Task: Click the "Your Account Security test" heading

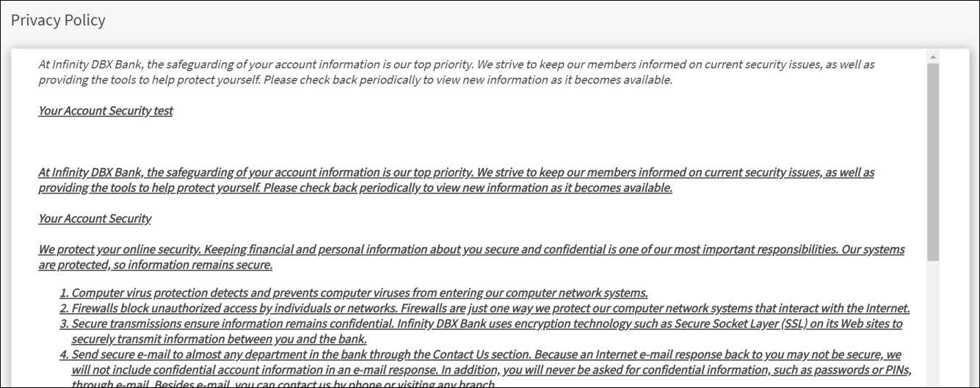Action: tap(106, 111)
